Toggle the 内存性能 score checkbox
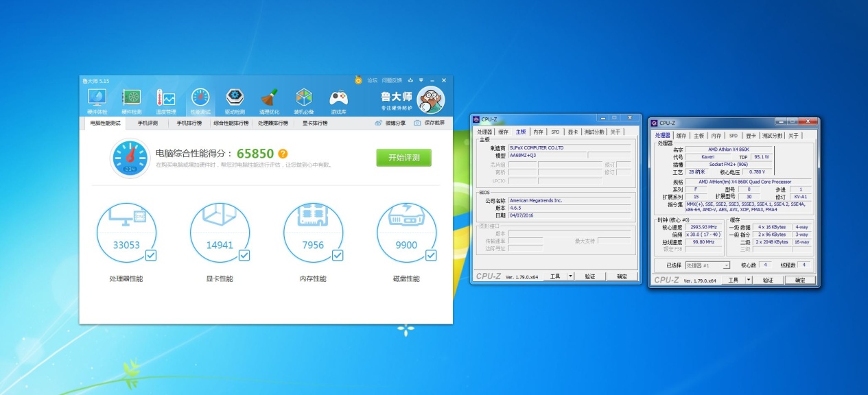The width and height of the screenshot is (868, 395). point(337,256)
